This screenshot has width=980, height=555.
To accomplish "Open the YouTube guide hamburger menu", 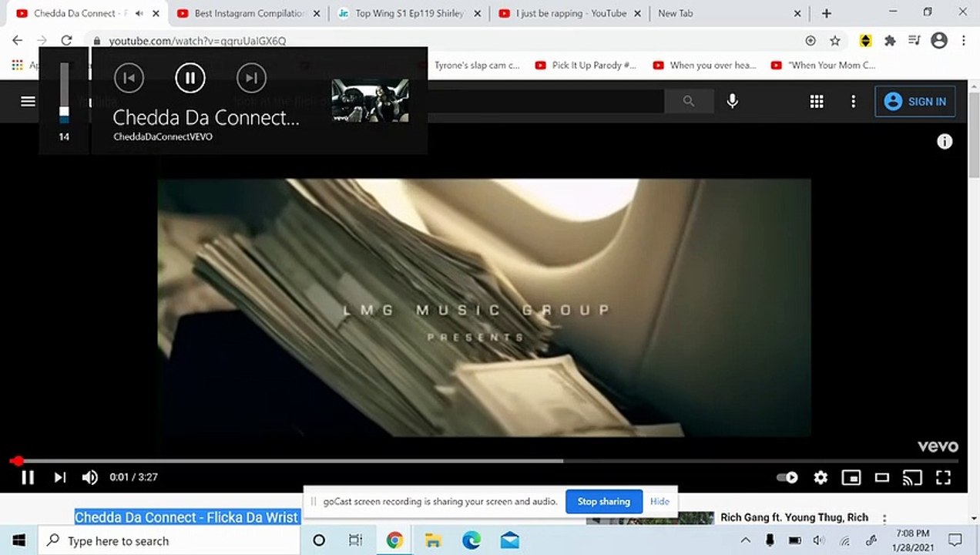I will tap(28, 101).
